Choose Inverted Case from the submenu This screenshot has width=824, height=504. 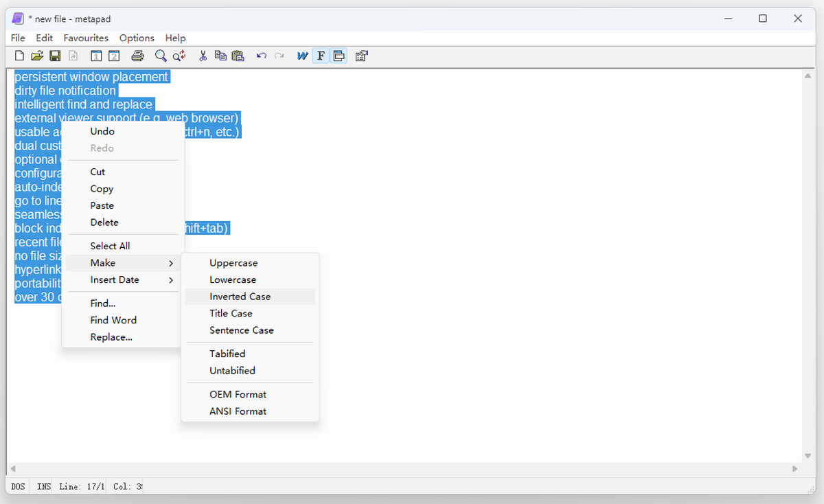tap(240, 297)
